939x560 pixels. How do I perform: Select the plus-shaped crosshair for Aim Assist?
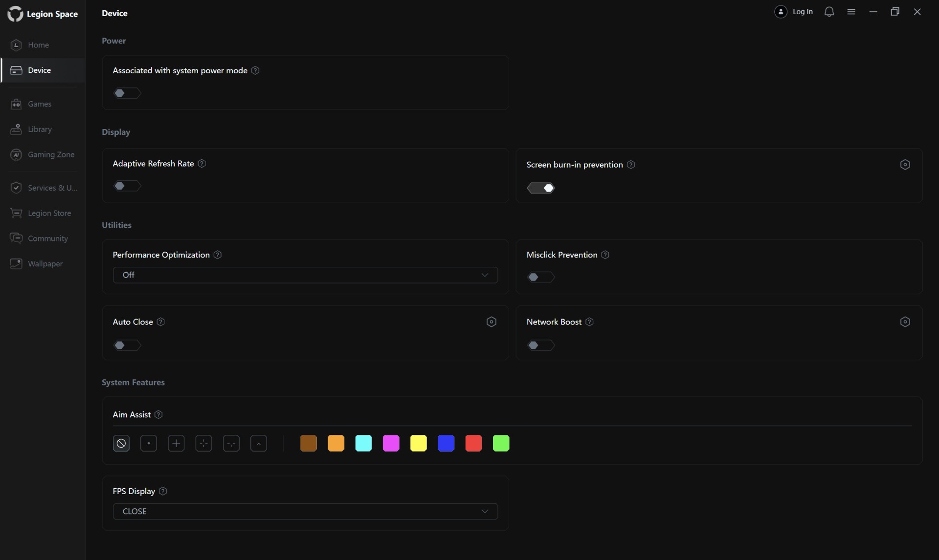pos(176,444)
